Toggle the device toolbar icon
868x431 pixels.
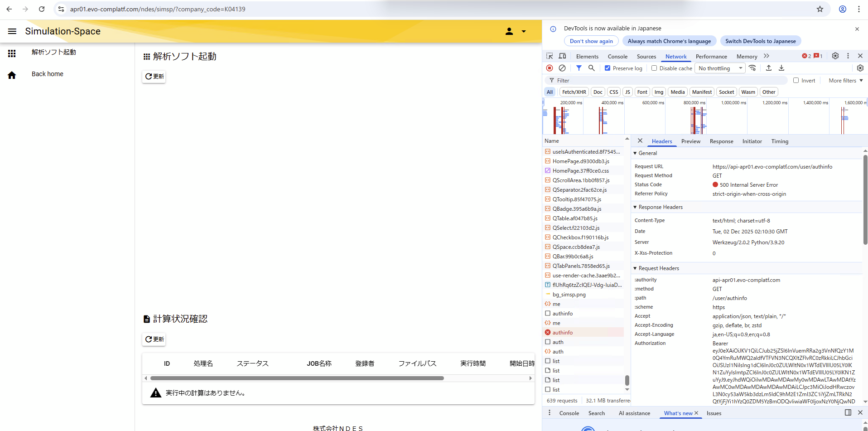(562, 56)
